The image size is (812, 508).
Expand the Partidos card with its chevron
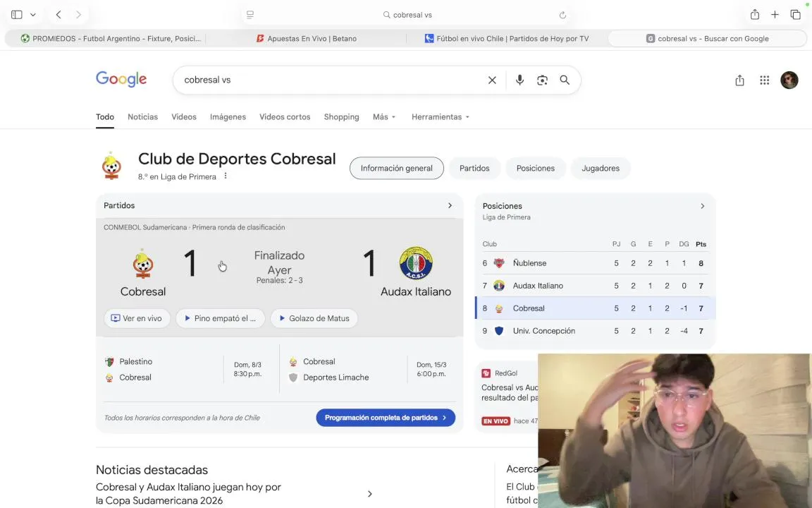pyautogui.click(x=450, y=205)
